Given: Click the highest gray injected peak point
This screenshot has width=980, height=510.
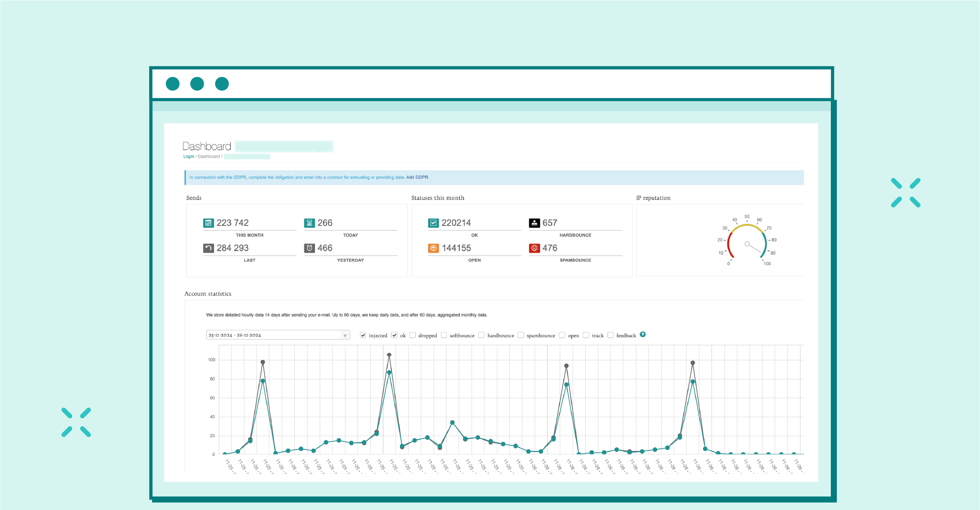Looking at the screenshot, I should (x=389, y=355).
